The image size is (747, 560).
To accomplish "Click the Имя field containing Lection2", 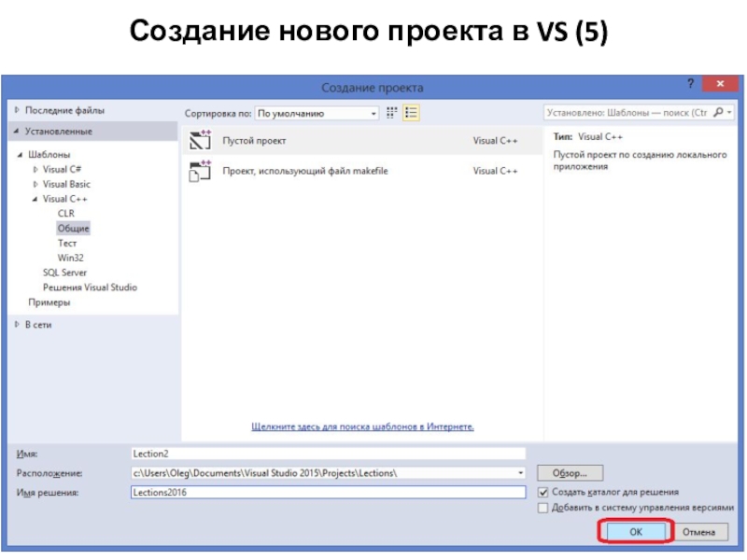I will pyautogui.click(x=329, y=454).
